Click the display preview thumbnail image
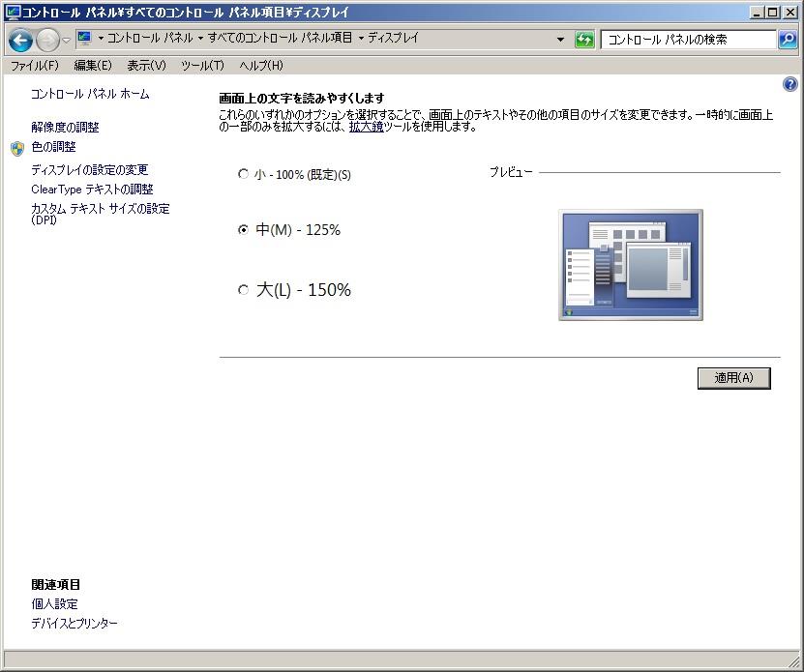 coord(631,265)
